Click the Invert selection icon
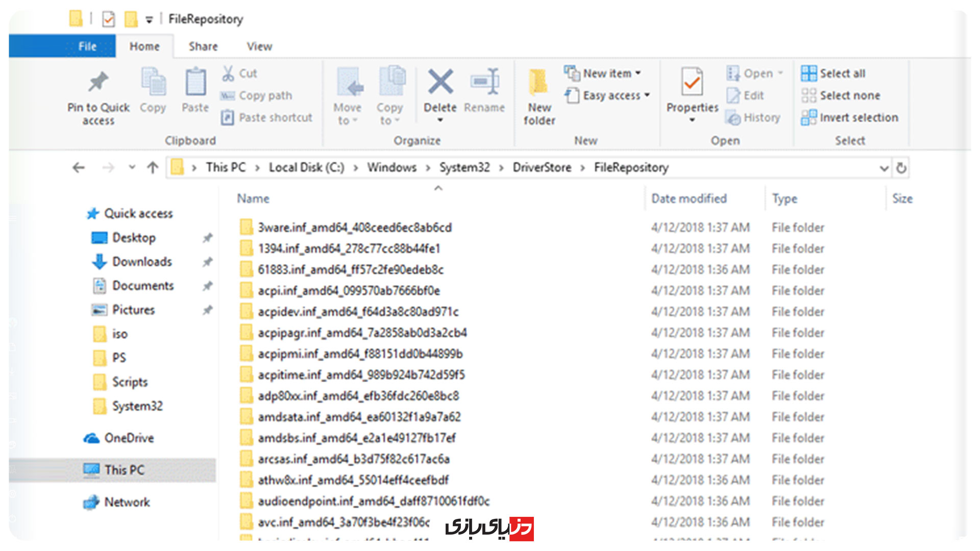This screenshot has width=980, height=551. pos(808,118)
